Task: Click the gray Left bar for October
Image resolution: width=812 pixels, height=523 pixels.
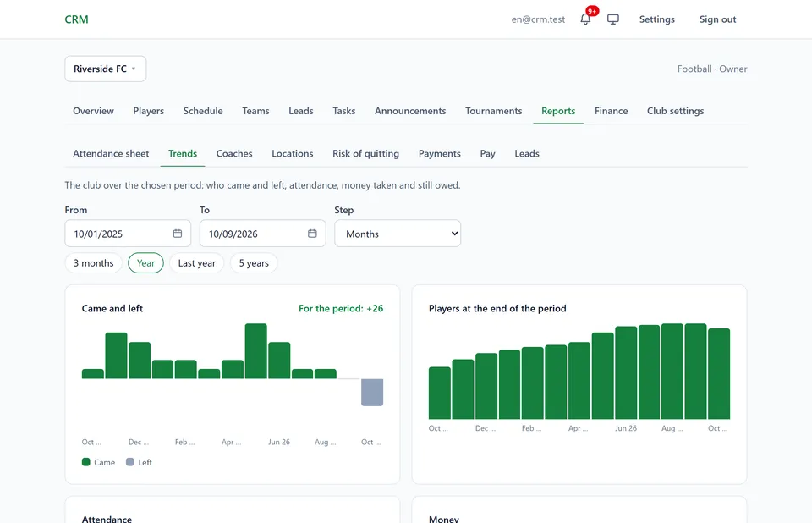Action: pos(372,393)
